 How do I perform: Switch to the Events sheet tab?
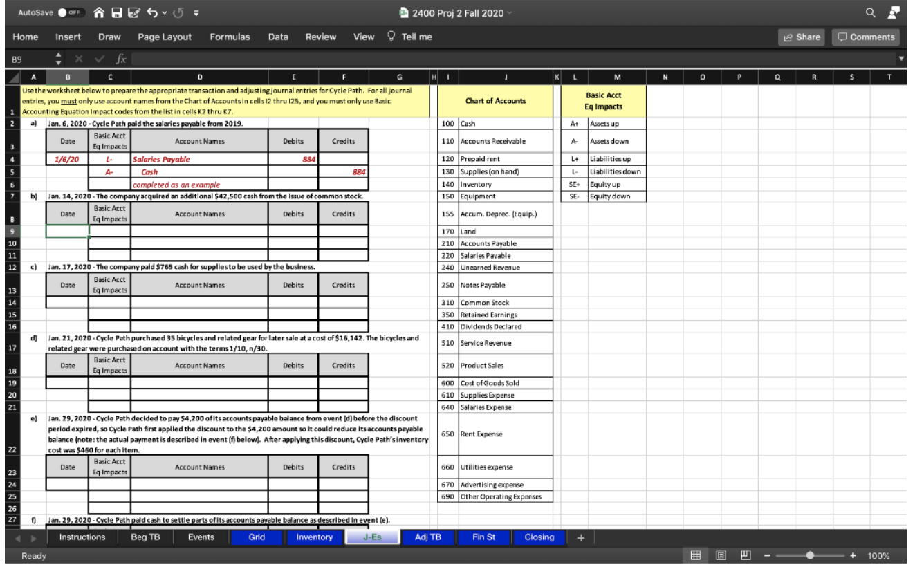(201, 537)
